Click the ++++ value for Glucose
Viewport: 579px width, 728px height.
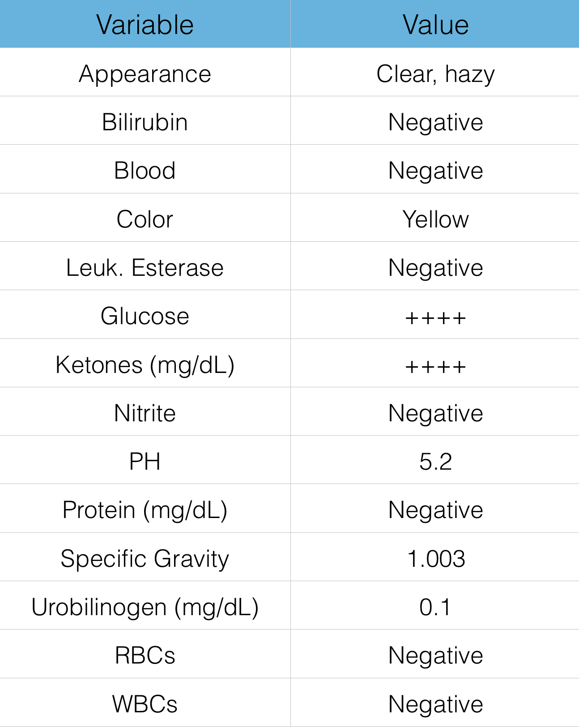(x=435, y=318)
